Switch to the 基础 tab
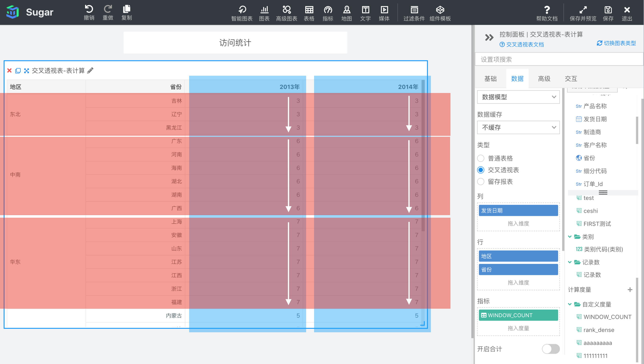 (x=491, y=79)
